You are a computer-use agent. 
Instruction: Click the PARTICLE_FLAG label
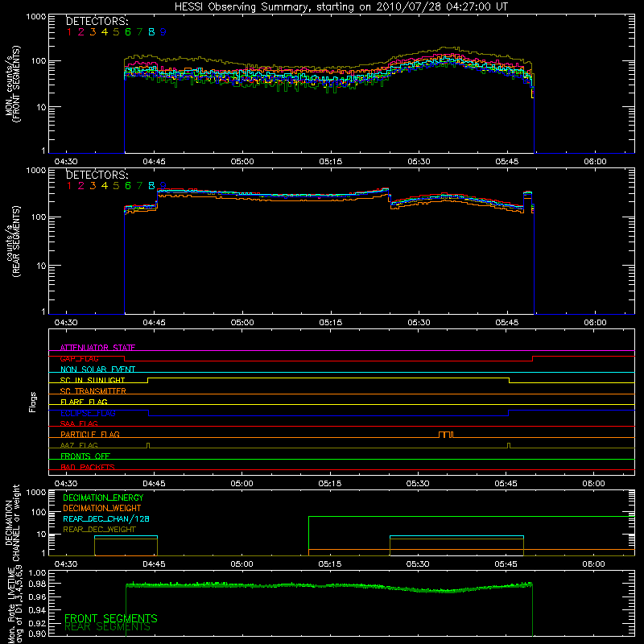(x=90, y=434)
